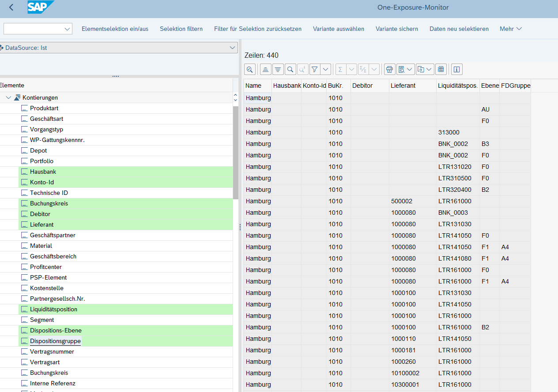Open layout settings grid icon
Viewport: 558px width, 392px height.
click(x=441, y=69)
